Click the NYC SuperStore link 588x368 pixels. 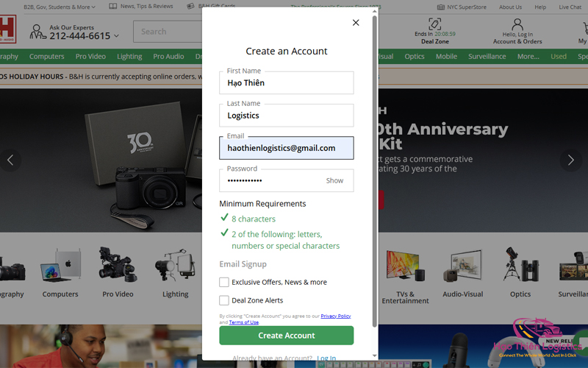pos(467,7)
